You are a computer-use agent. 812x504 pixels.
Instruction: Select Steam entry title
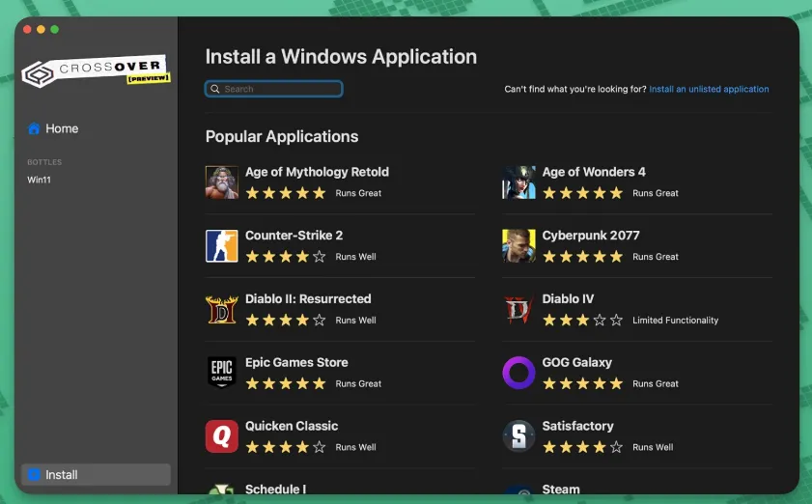tap(561, 489)
